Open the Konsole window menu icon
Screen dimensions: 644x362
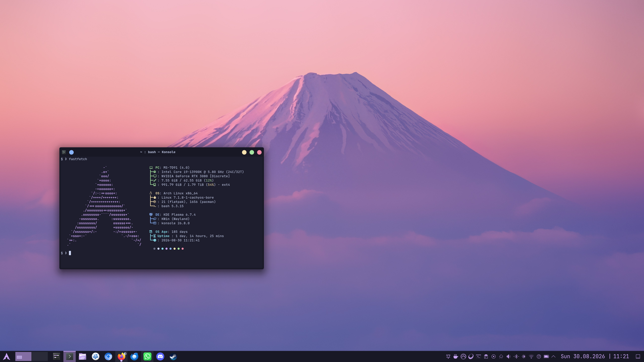64,152
